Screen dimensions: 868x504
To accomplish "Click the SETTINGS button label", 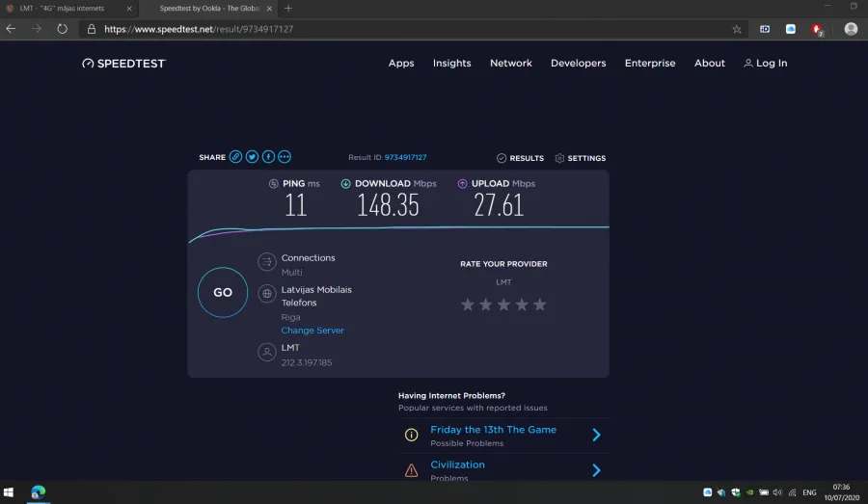I will (586, 158).
